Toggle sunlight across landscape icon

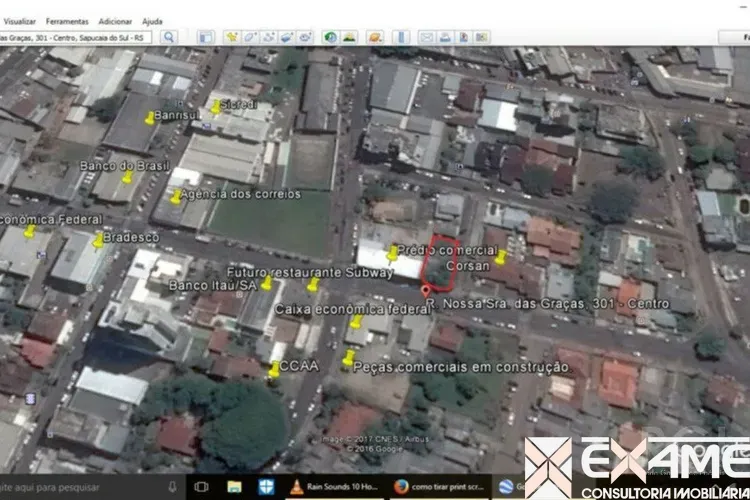point(349,37)
